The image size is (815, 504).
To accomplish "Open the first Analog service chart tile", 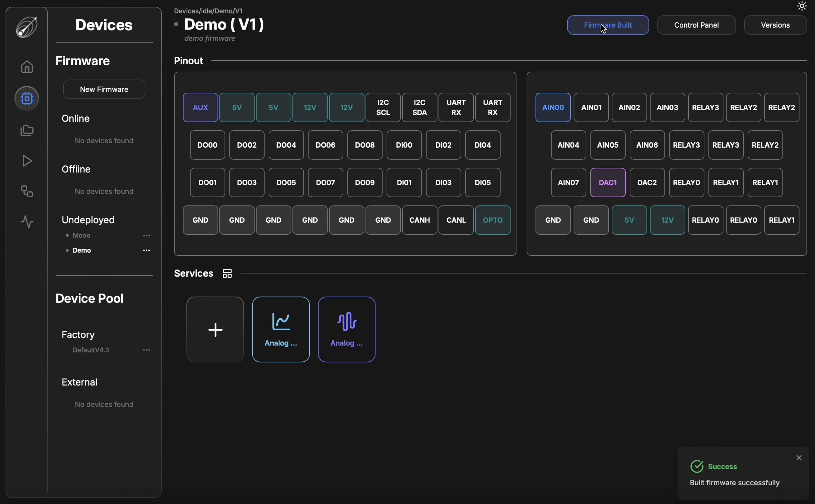I will click(x=281, y=329).
